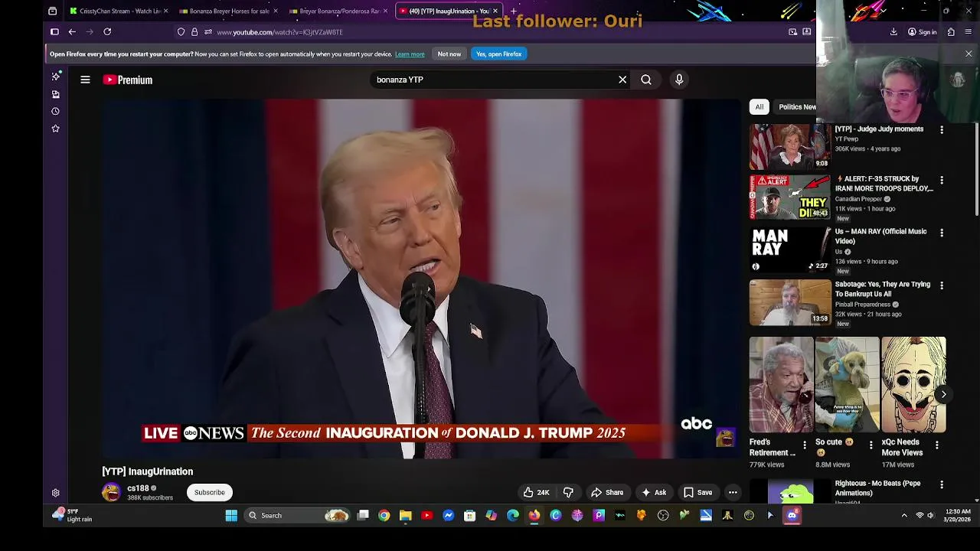Viewport: 980px width, 551px height.
Task: Share the InaugUrination video
Action: (607, 492)
